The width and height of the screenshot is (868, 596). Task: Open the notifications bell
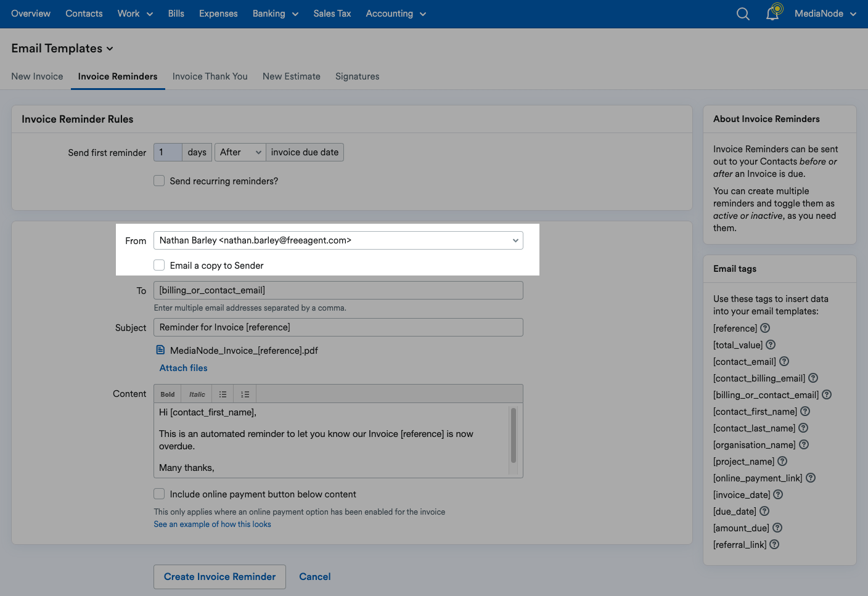(772, 13)
